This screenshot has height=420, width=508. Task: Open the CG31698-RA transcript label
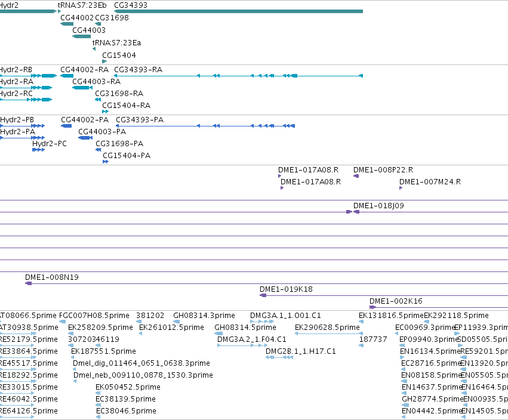(119, 94)
